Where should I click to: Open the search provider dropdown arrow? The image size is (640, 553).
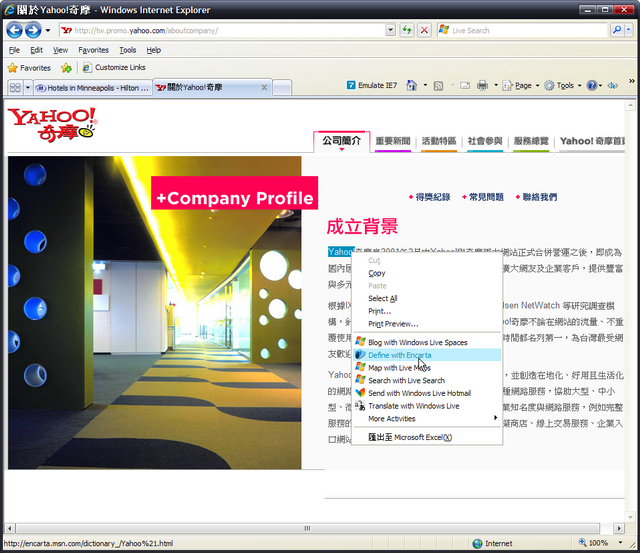coord(629,30)
